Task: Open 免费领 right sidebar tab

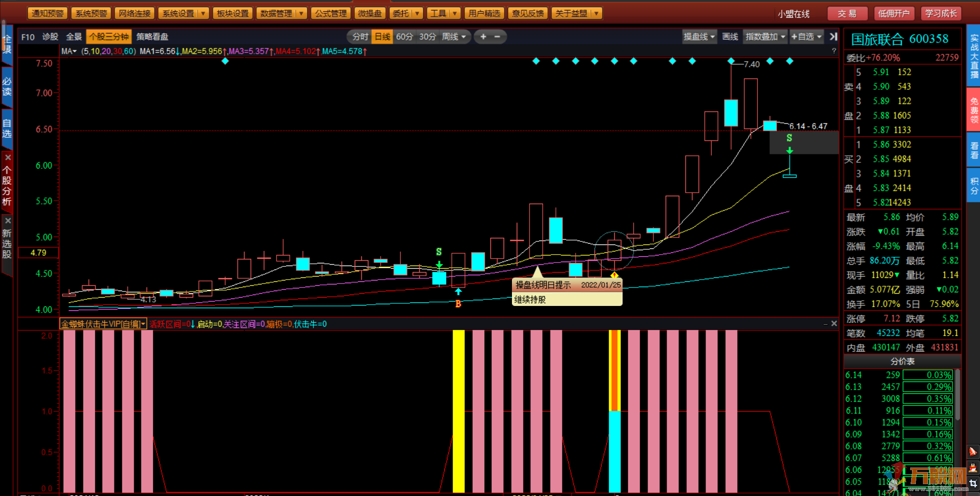Action: tap(974, 110)
